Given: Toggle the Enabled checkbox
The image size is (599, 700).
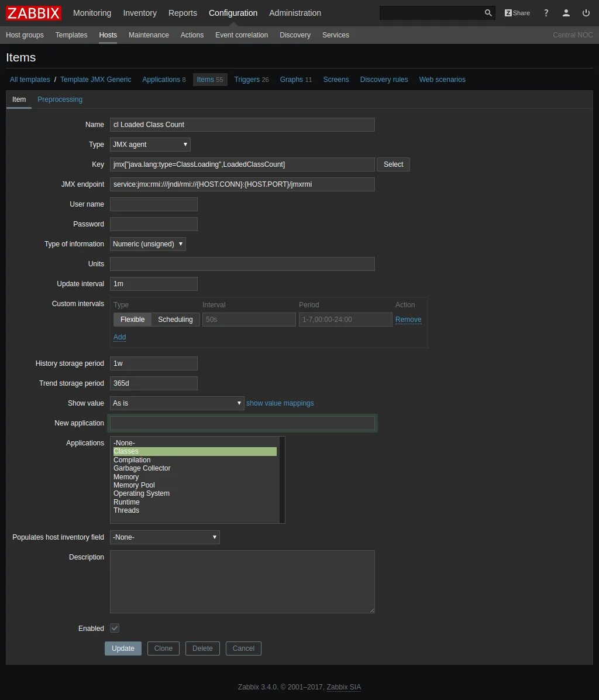Looking at the screenshot, I should (115, 628).
